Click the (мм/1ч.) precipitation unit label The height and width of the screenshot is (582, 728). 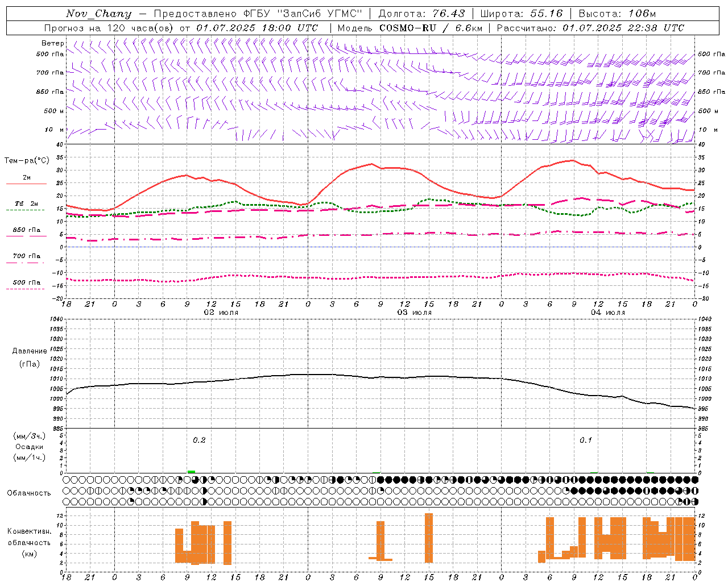[29, 458]
